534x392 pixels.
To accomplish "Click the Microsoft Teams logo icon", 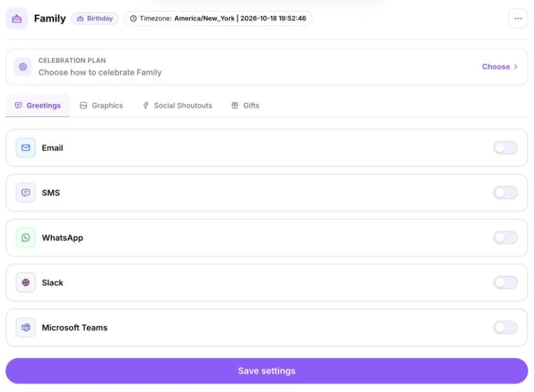I will [26, 327].
